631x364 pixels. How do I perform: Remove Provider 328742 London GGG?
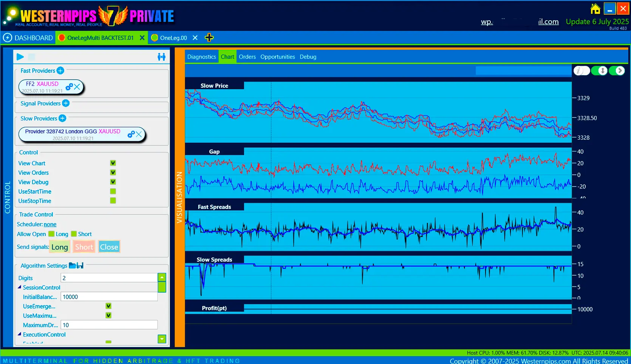pyautogui.click(x=139, y=134)
